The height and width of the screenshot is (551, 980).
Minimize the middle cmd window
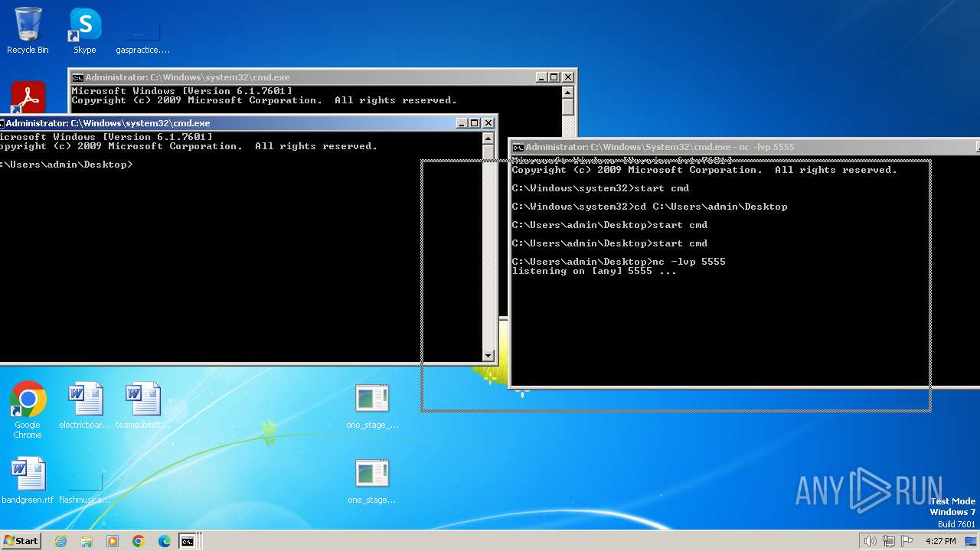[x=462, y=123]
